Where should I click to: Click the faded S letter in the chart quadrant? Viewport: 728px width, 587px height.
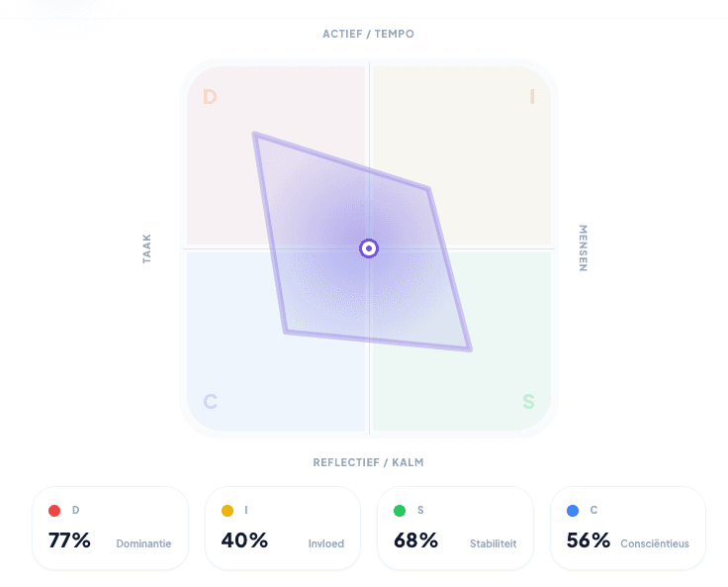[528, 402]
